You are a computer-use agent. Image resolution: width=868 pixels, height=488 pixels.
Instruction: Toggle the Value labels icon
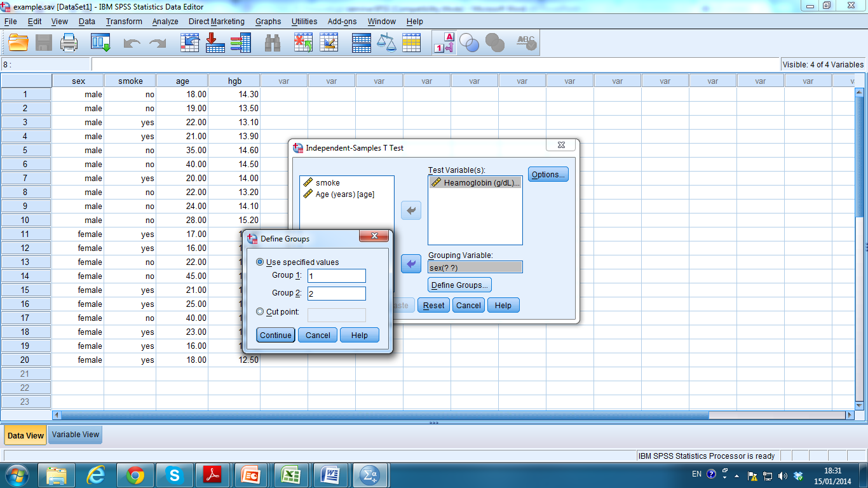coord(444,43)
